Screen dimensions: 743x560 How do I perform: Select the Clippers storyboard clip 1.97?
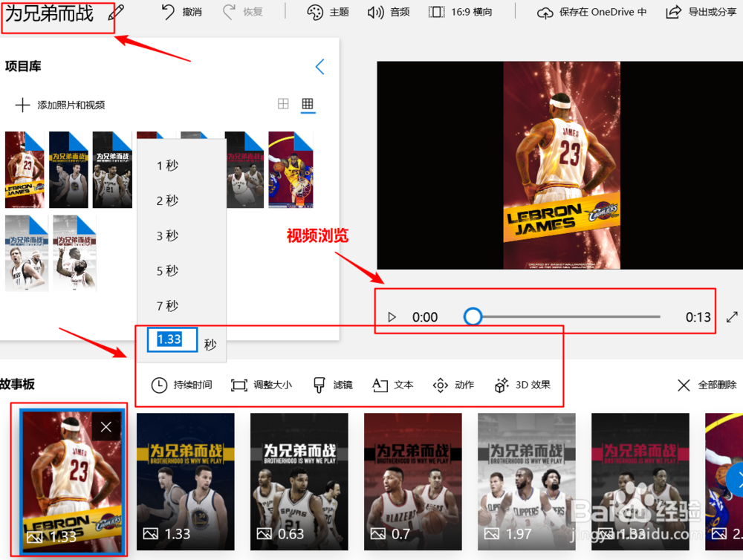(x=527, y=482)
